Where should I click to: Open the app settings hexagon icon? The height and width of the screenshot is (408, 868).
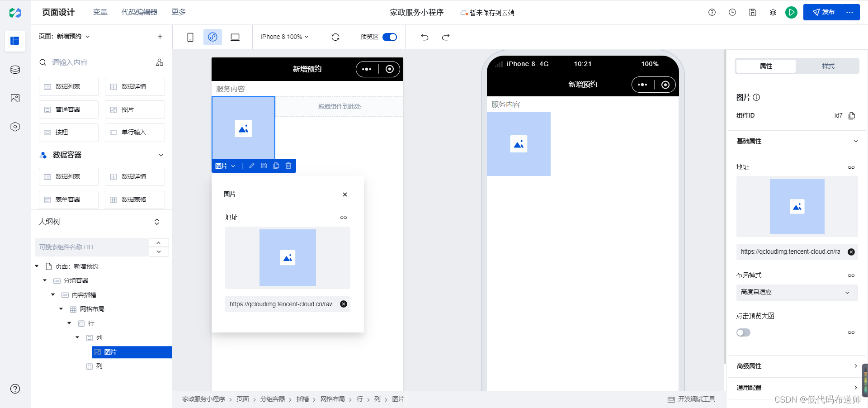[x=15, y=127]
